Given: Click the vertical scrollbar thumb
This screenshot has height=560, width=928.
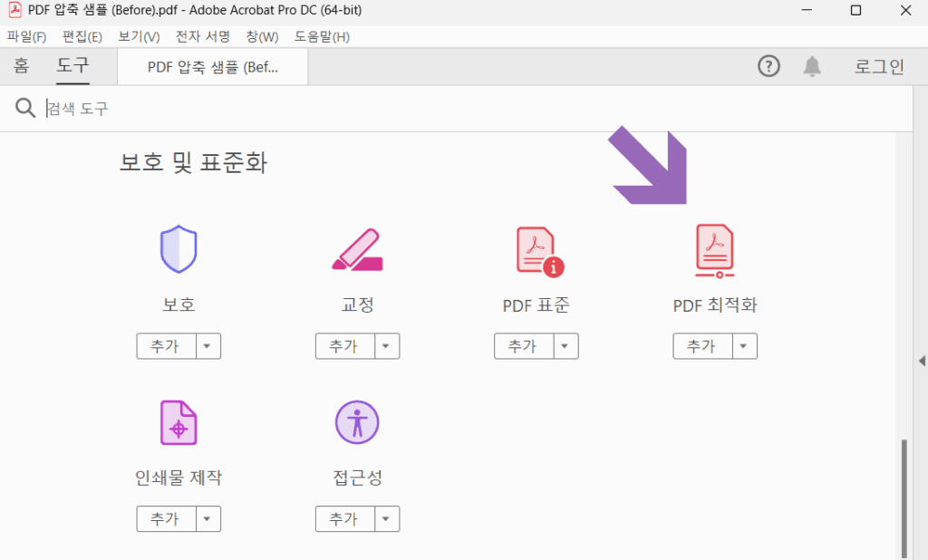Looking at the screenshot, I should point(904,497).
